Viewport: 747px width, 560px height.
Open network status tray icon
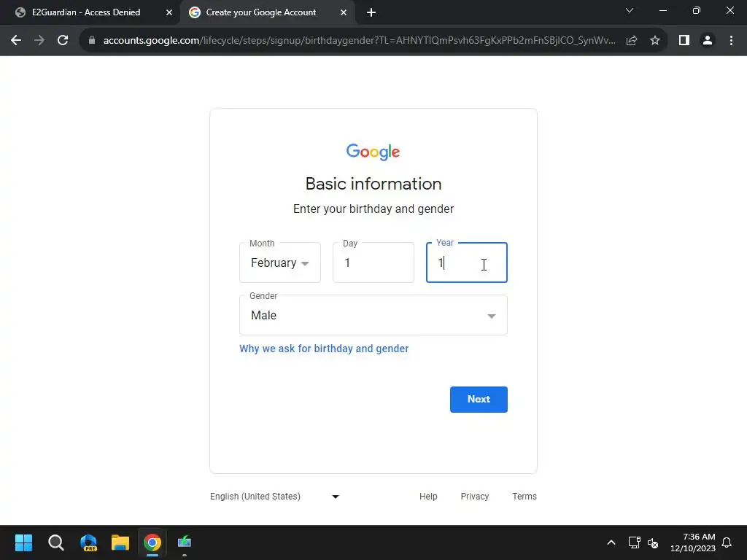point(634,542)
